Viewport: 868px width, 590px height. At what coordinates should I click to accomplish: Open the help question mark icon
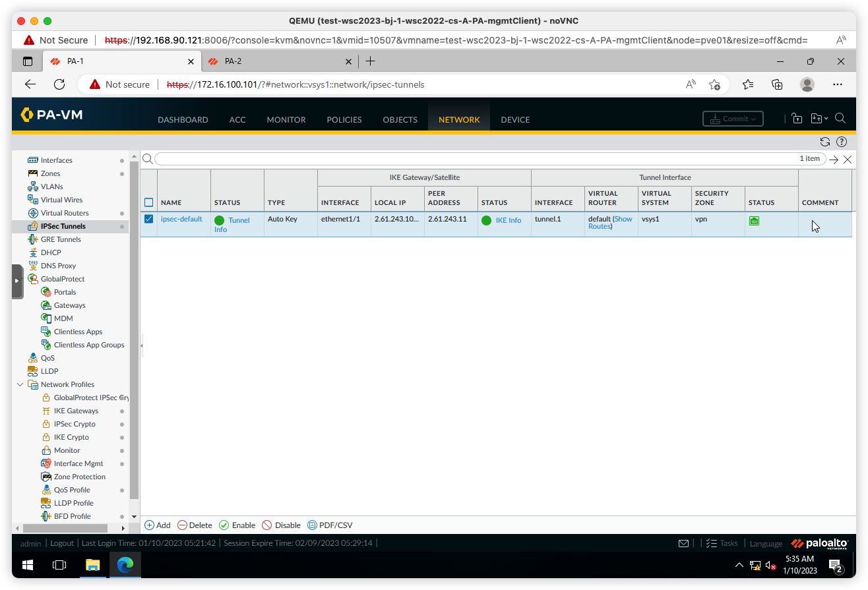click(842, 142)
